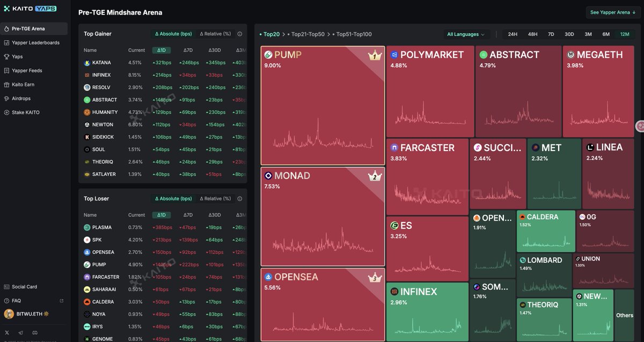Viewport: 644px width, 342px height.
Task: Click the external-link icon on FAQ row
Action: (61, 301)
